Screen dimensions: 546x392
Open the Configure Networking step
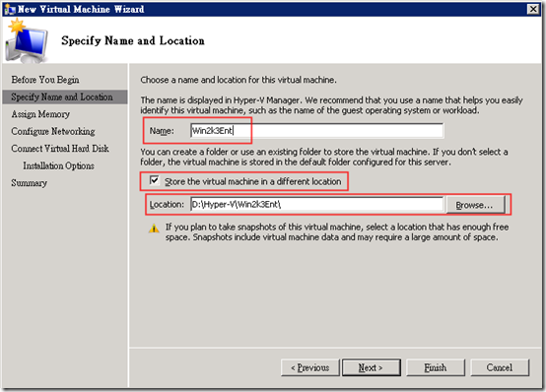tap(53, 131)
